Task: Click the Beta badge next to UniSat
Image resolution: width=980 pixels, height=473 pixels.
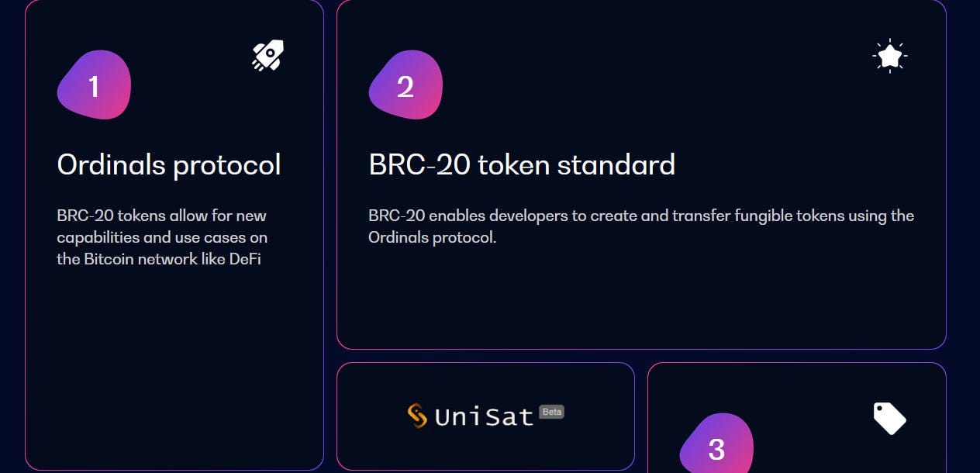Action: (552, 413)
